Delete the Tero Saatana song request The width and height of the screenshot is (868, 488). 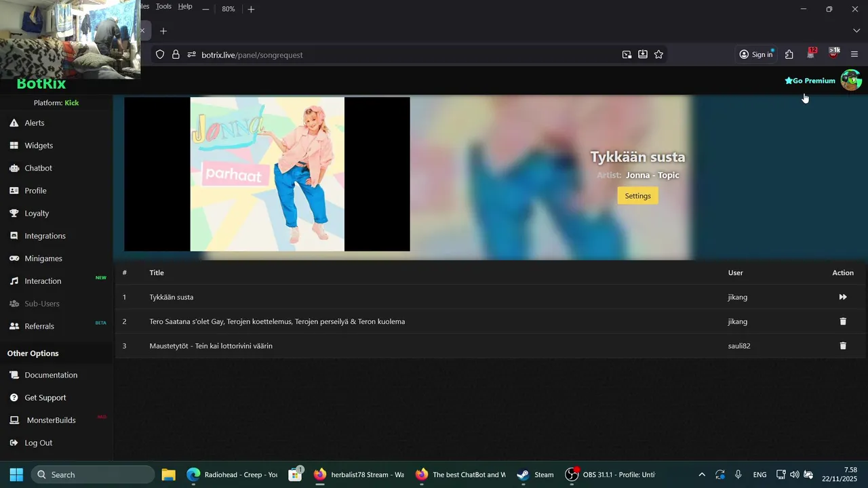point(843,321)
